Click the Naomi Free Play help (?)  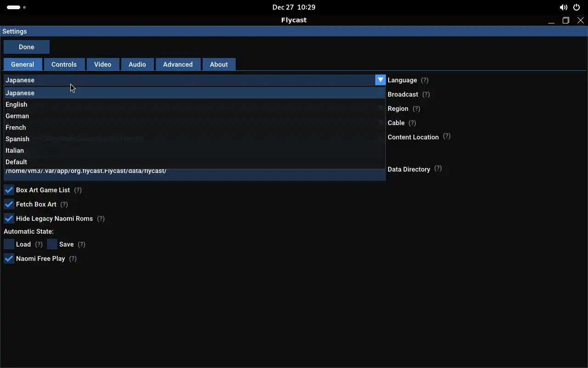tap(73, 259)
